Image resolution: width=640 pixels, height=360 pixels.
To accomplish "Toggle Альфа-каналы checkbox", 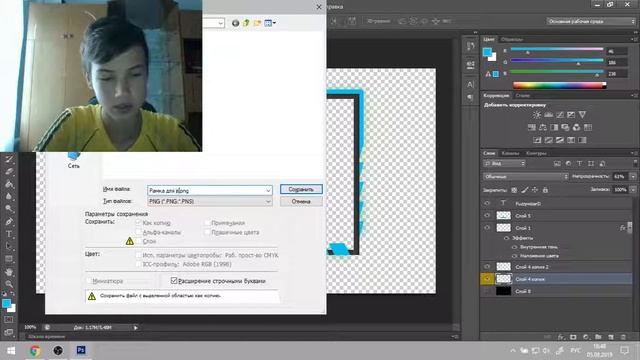I will [138, 232].
